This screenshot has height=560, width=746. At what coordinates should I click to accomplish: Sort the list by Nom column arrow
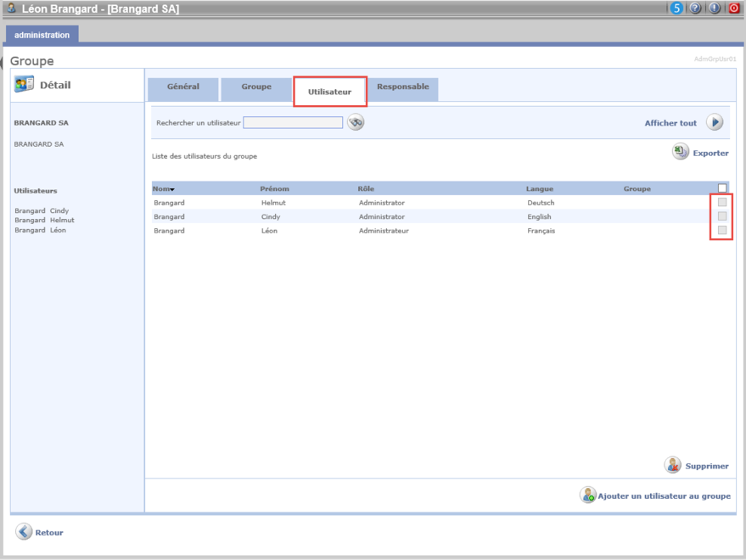point(172,189)
